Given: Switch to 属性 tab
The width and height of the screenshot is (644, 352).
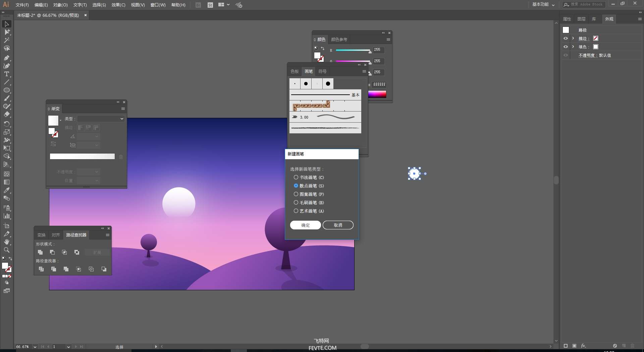Looking at the screenshot, I should tap(567, 19).
